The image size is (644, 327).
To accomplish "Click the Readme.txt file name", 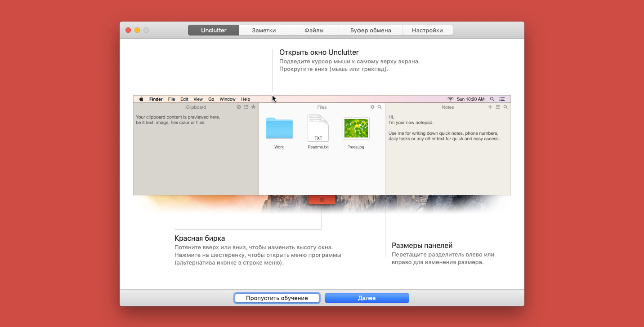I will 318,147.
